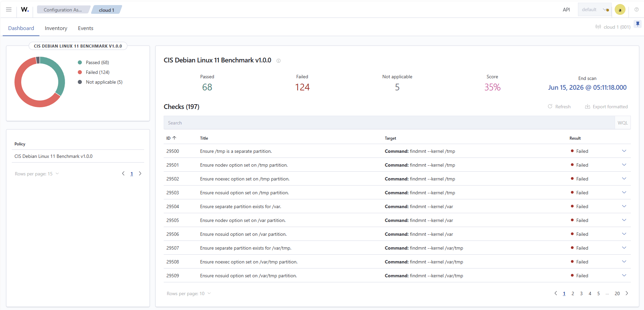Image resolution: width=644 pixels, height=310 pixels.
Task: Click the pin agent icon
Action: 638,24
